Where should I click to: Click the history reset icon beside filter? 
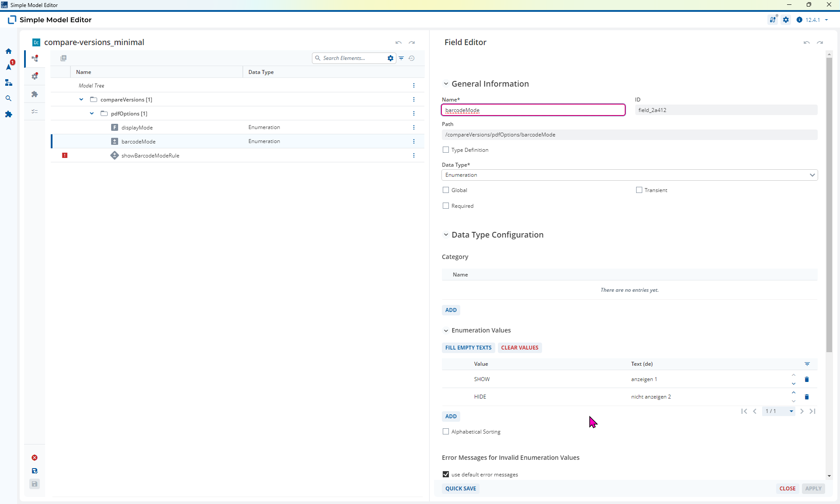click(412, 58)
